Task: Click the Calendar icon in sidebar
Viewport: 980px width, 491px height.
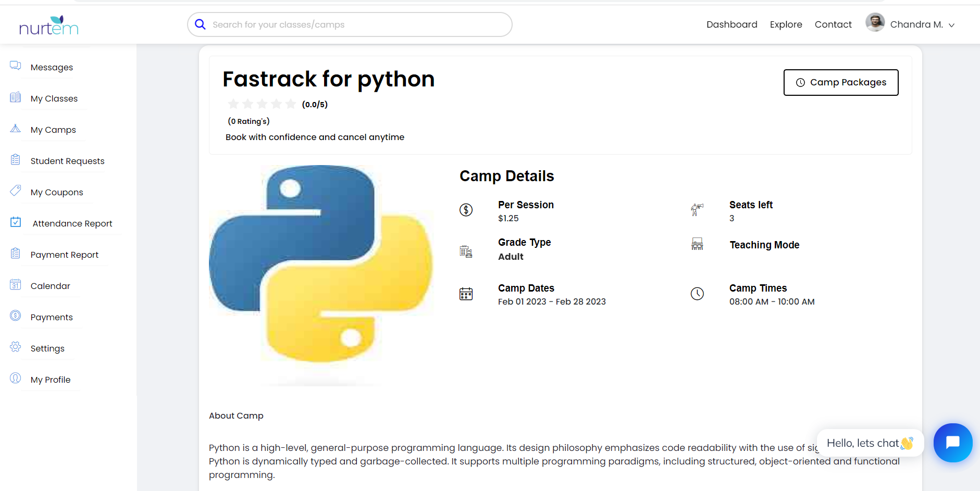Action: (x=16, y=285)
